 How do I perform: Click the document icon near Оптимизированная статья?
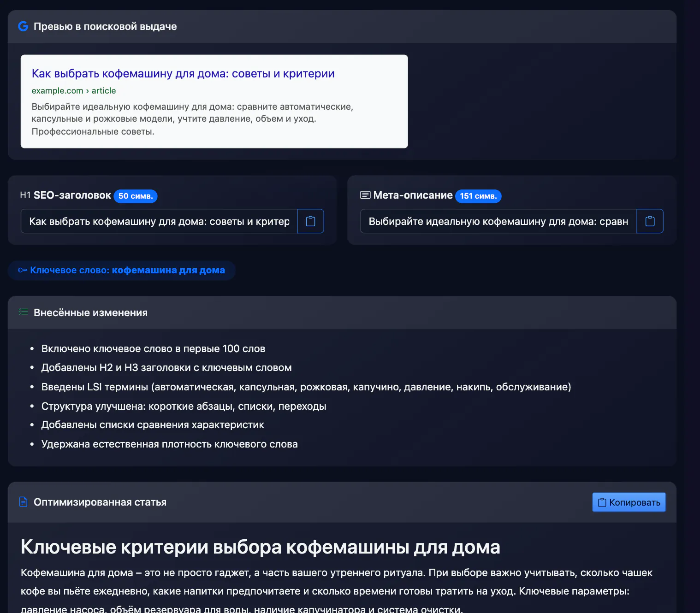click(x=23, y=502)
